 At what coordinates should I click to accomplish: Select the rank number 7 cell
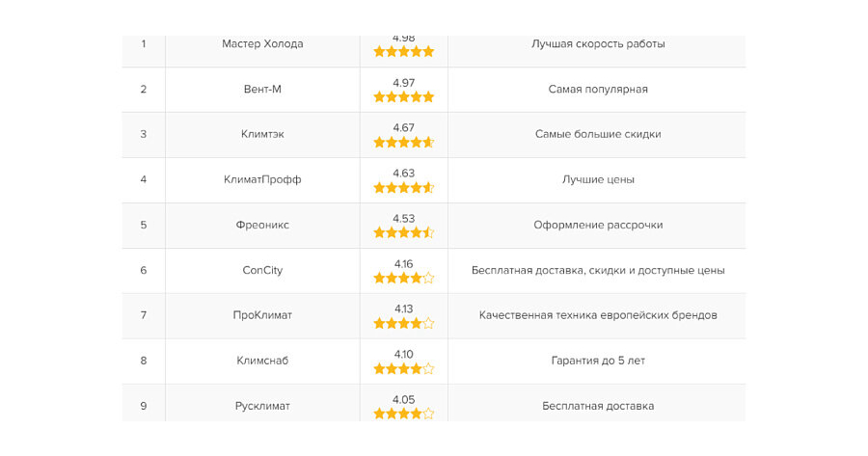coord(144,316)
